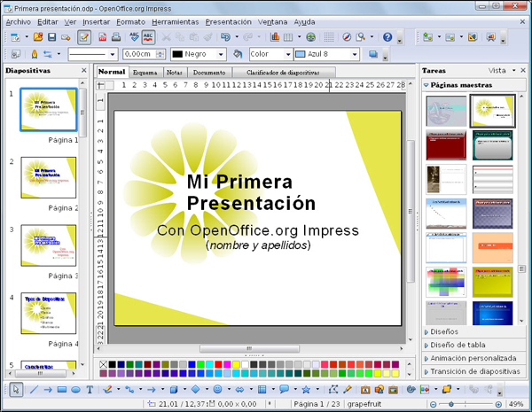The width and height of the screenshot is (532, 412).
Task: Click the 49% zoom percentage
Action: (x=516, y=404)
